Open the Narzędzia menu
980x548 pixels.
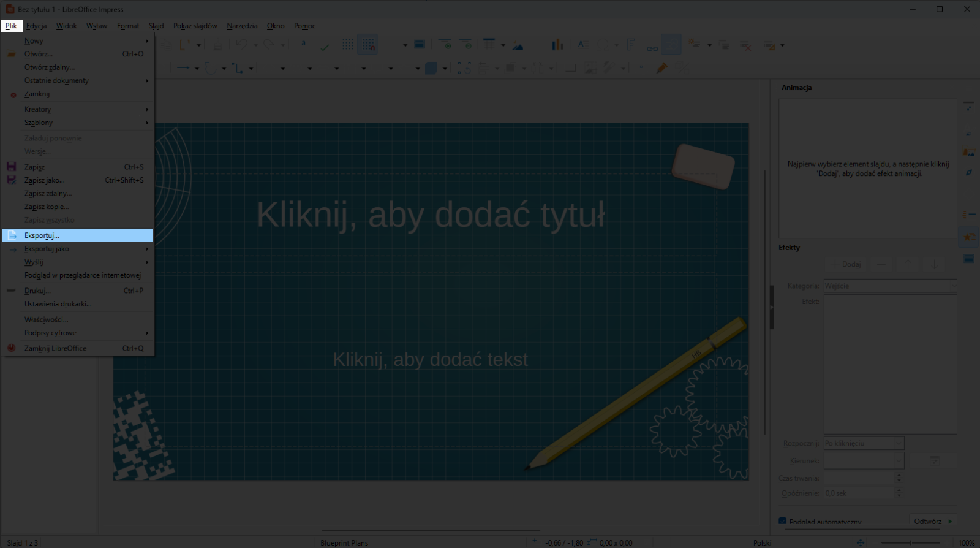[242, 26]
